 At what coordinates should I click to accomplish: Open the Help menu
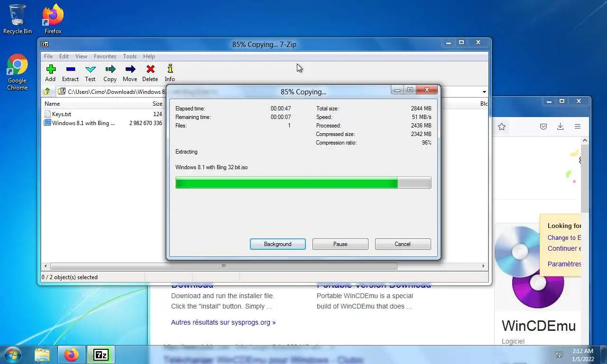coord(149,56)
